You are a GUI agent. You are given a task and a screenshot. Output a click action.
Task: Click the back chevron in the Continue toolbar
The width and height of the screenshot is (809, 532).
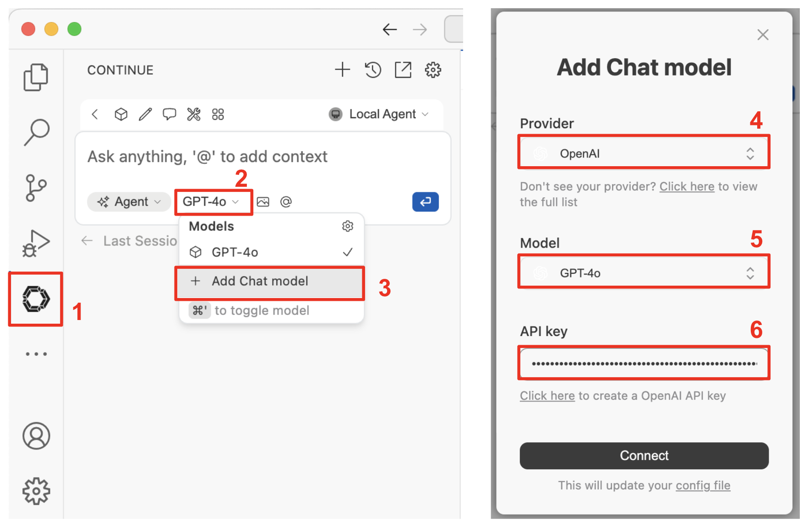95,114
